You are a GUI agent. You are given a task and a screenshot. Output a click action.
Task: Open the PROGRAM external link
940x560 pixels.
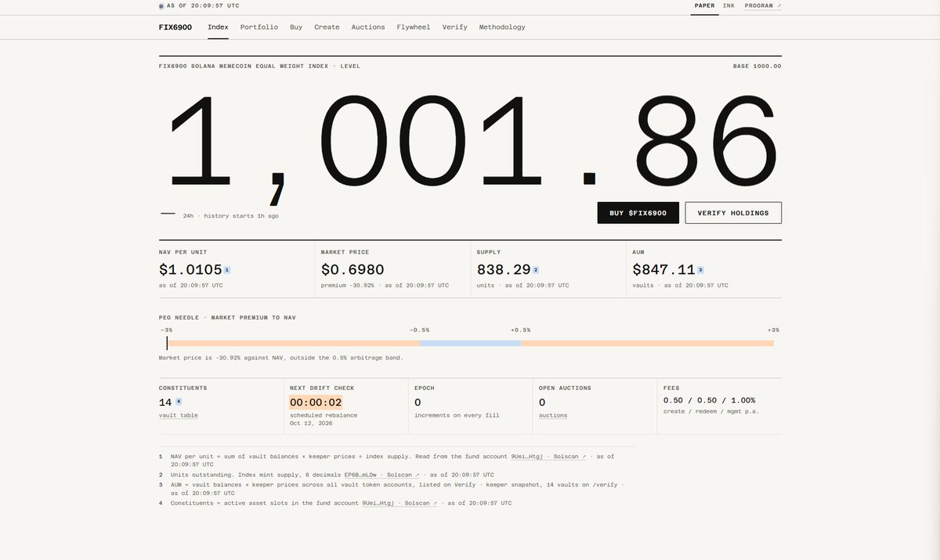[762, 5]
